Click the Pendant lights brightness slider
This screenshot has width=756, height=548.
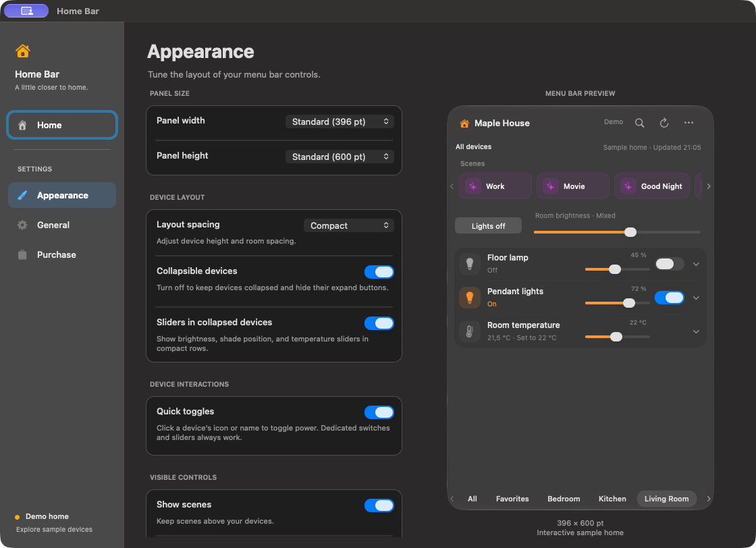point(617,303)
